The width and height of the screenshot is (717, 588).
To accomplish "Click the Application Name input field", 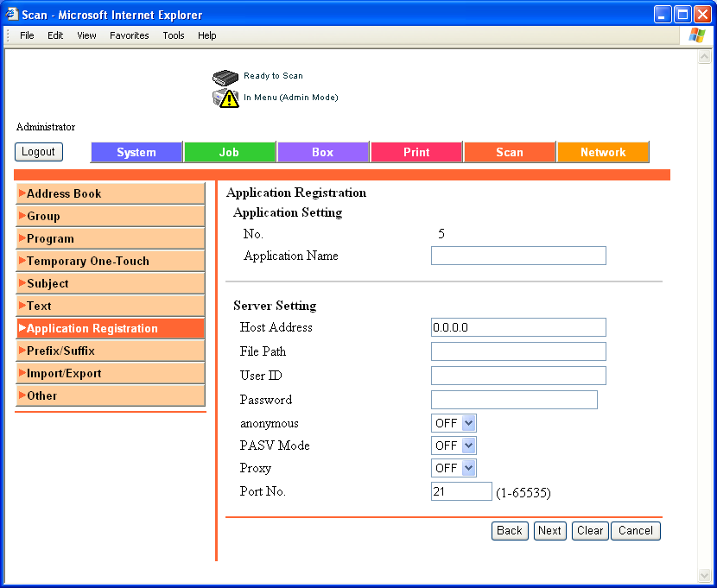I will [x=518, y=256].
